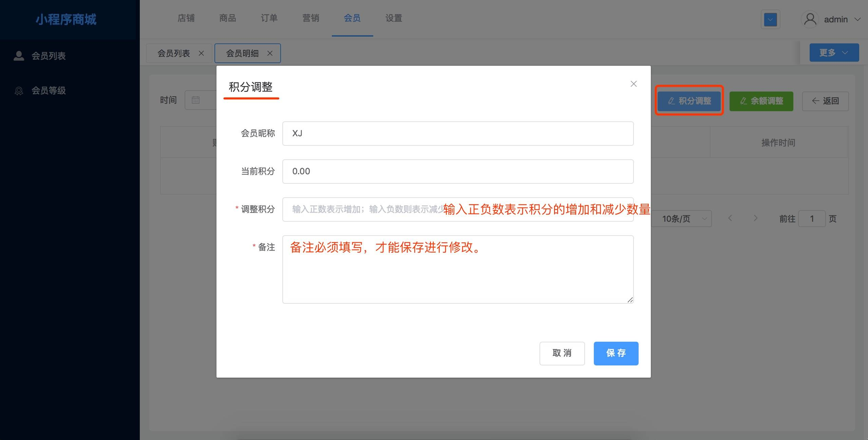The height and width of the screenshot is (440, 868).
Task: Click the 保存 button
Action: click(x=616, y=353)
